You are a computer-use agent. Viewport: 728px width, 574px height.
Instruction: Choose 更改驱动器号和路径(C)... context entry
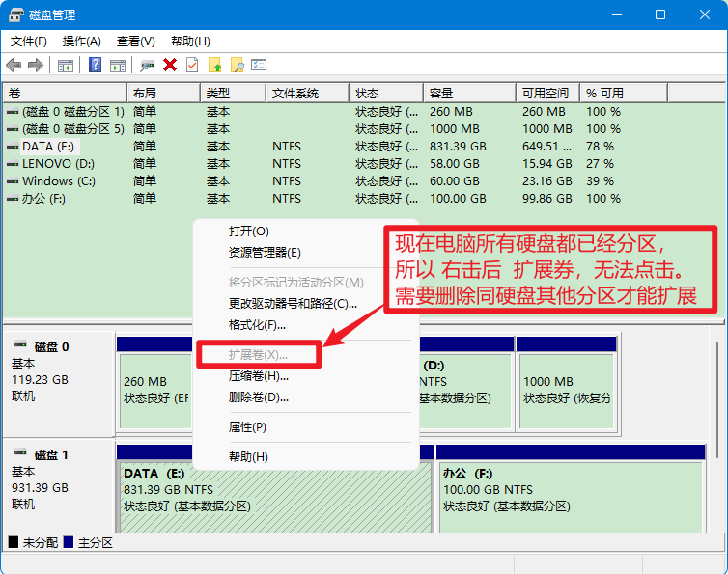pos(306,304)
